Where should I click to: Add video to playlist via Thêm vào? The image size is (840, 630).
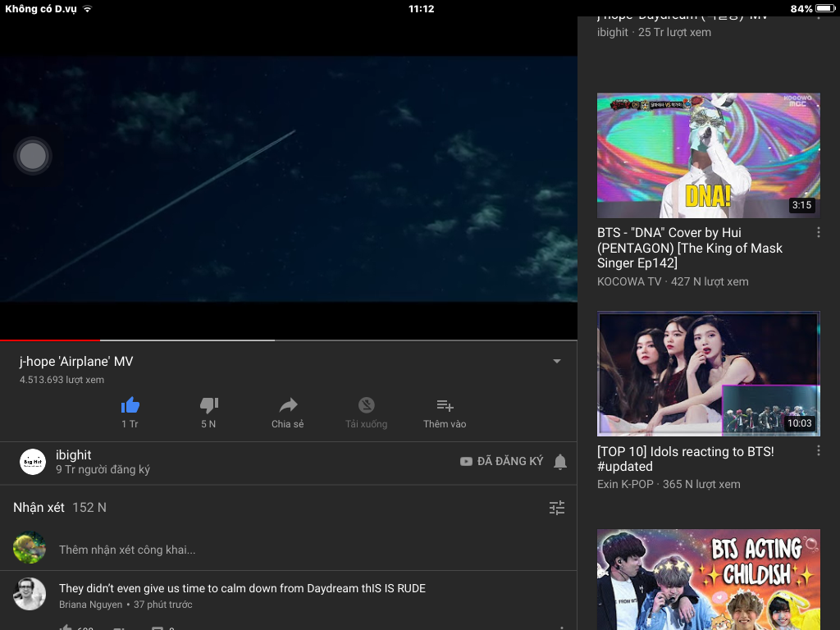[x=445, y=406]
